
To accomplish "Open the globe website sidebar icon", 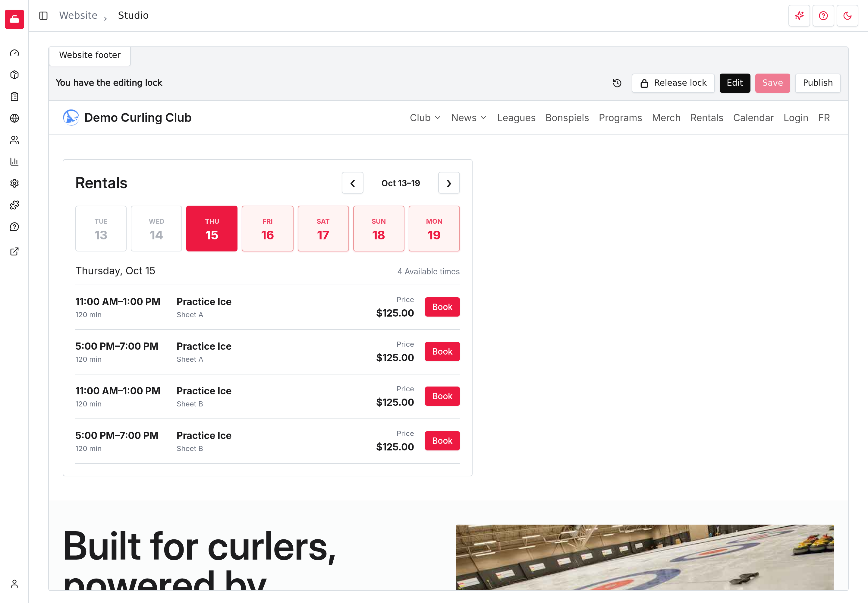I will (x=14, y=118).
